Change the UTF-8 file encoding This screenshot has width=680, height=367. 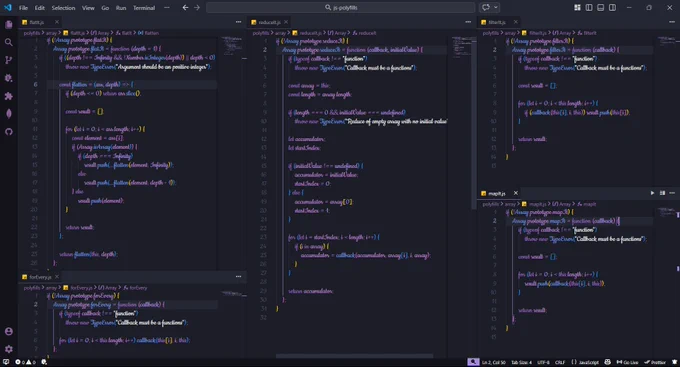[x=543, y=362]
